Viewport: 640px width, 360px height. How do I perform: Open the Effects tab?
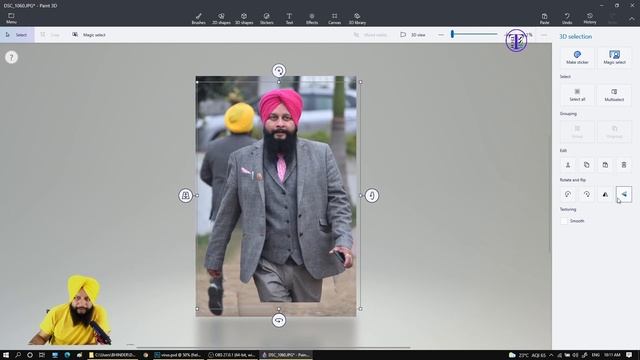312,18
